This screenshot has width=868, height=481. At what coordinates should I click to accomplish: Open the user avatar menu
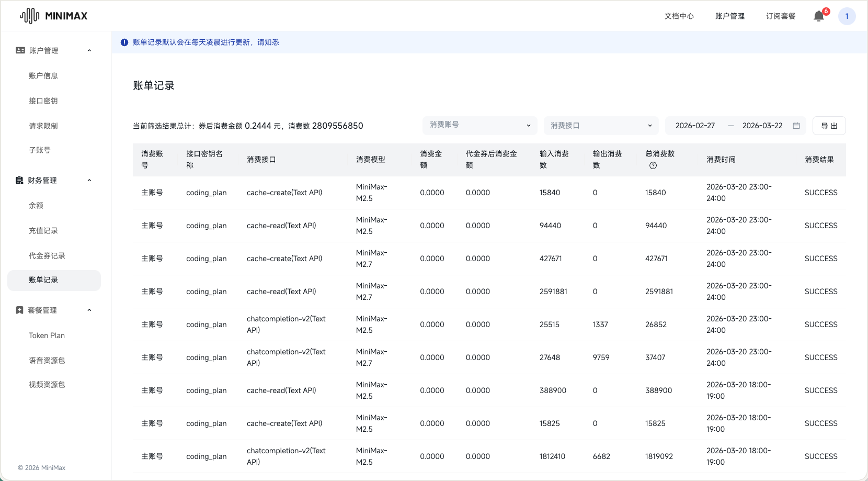pyautogui.click(x=847, y=16)
